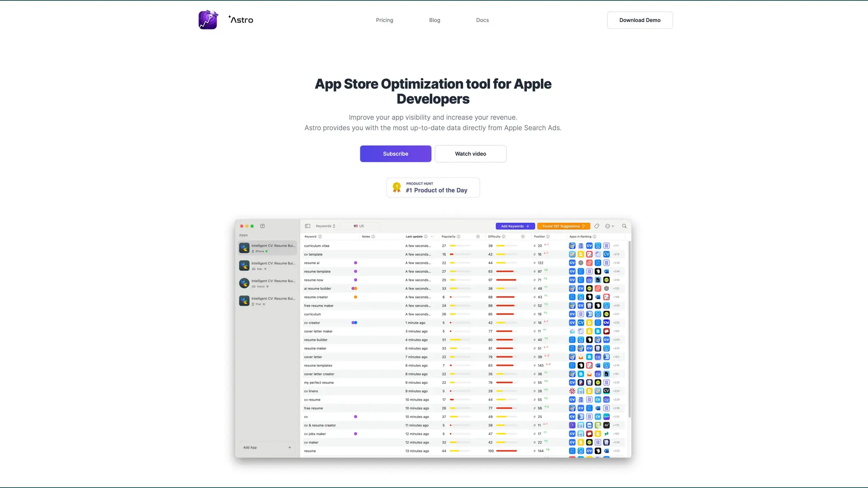868x488 pixels.
Task: Open the tag labels icon
Action: [x=597, y=226]
